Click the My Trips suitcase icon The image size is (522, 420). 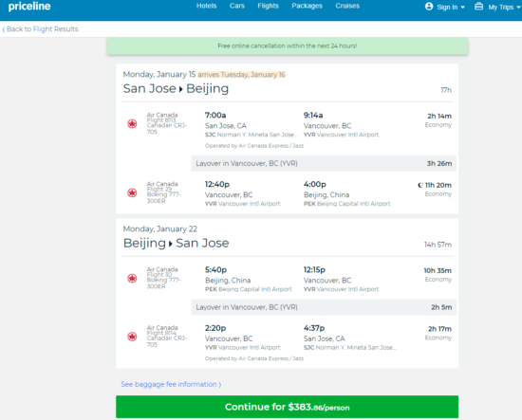click(x=478, y=7)
